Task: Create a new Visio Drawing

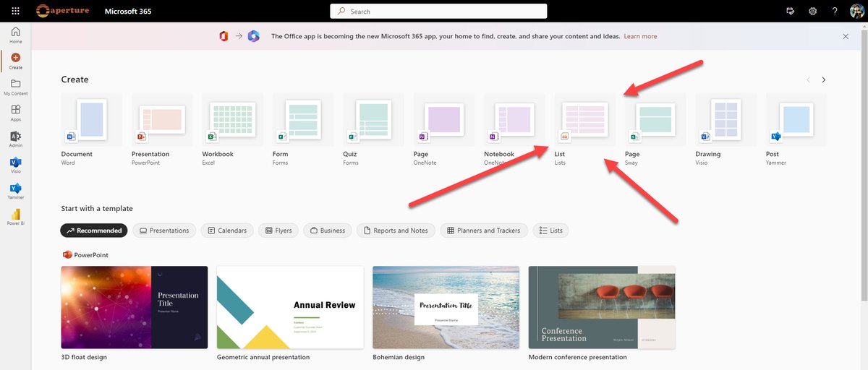Action: (726, 129)
